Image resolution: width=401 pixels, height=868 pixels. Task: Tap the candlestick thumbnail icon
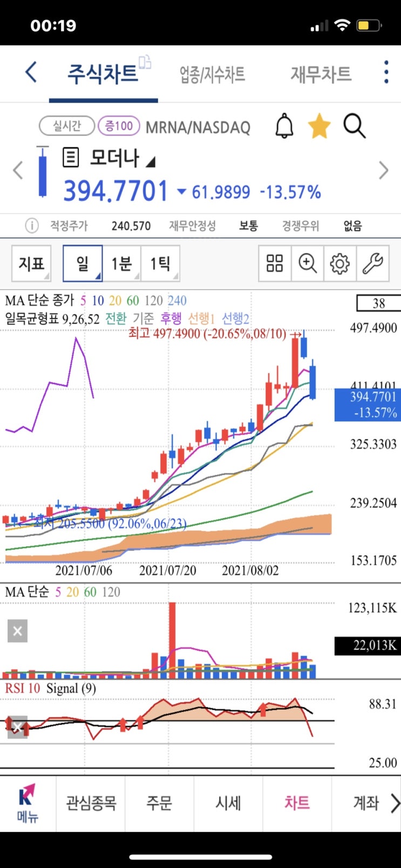click(x=42, y=171)
